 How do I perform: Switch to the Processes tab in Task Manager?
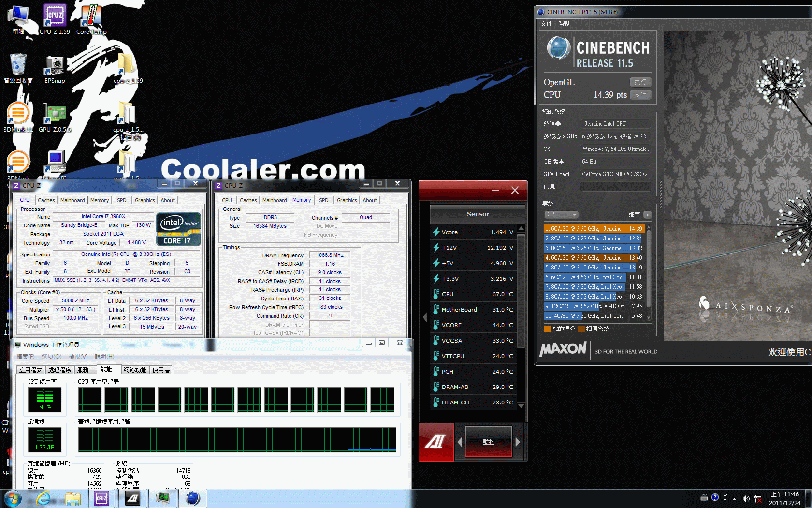click(59, 370)
